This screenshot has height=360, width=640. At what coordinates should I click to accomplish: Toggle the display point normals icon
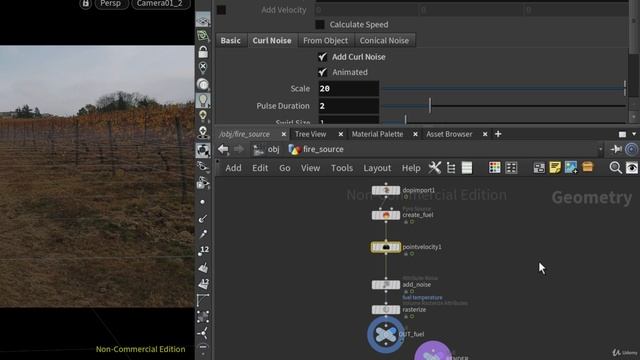(203, 218)
